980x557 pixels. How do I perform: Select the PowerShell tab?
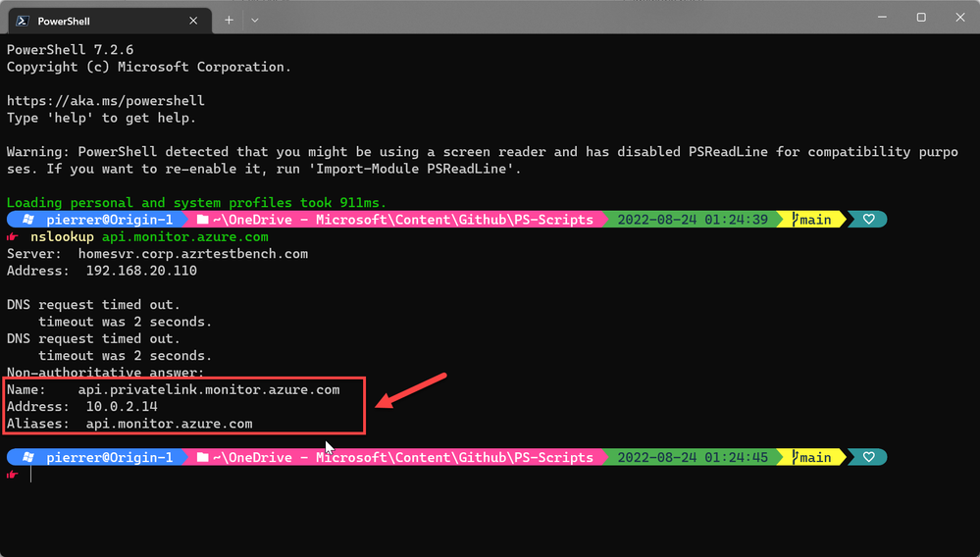(110, 21)
